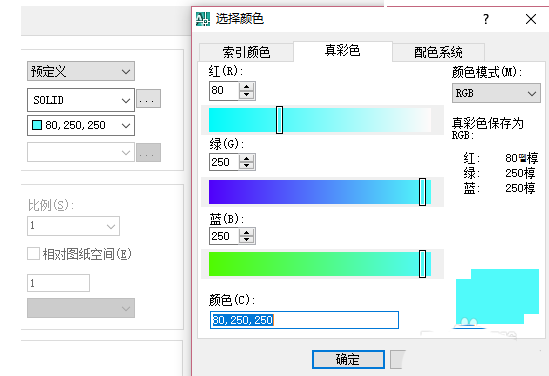Decrease green value with down spinner arrow

pos(247,166)
